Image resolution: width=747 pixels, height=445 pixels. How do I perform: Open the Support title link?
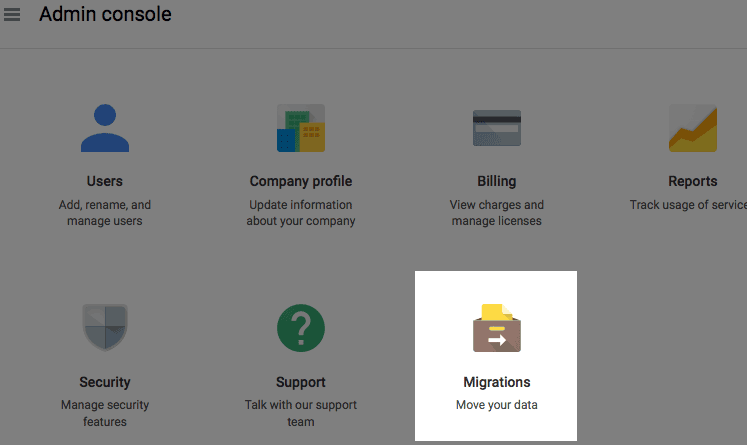click(301, 383)
